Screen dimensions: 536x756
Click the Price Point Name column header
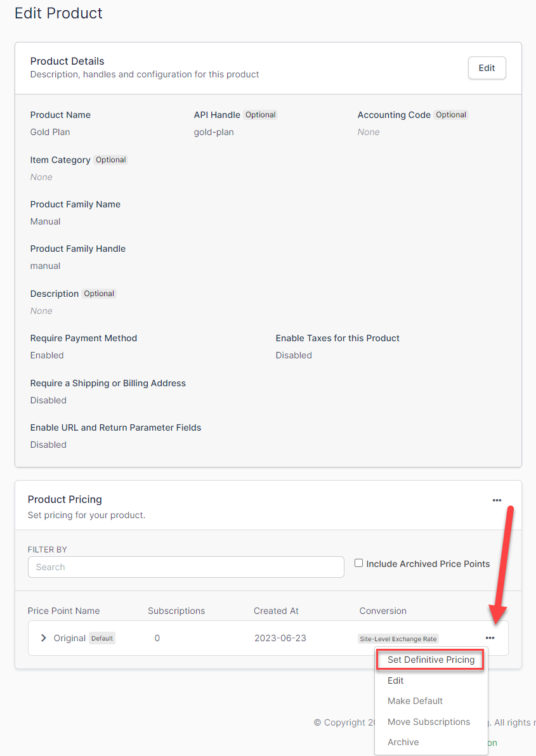pos(63,611)
